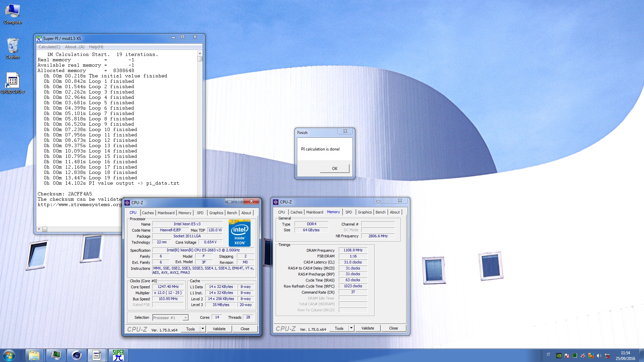This screenshot has width=644, height=362.
Task: Close the Finish dialog
Action: point(345,131)
